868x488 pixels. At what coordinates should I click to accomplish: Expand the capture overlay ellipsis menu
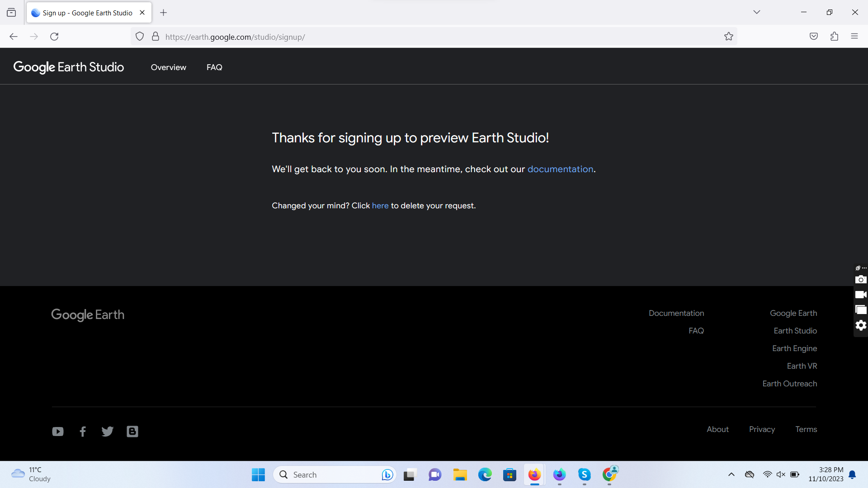pyautogui.click(x=864, y=267)
